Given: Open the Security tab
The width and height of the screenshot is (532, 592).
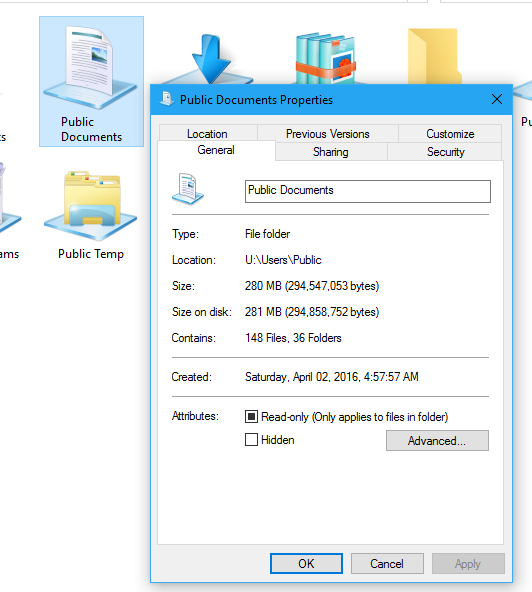Looking at the screenshot, I should (446, 152).
